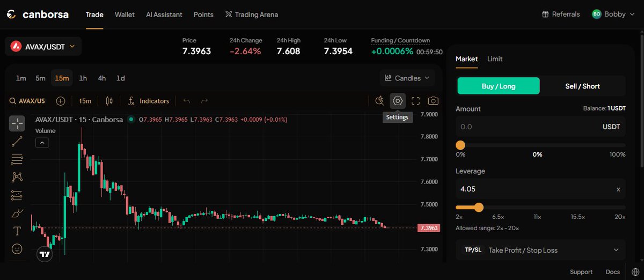
Task: Toggle fullscreen chart mode
Action: [415, 100]
